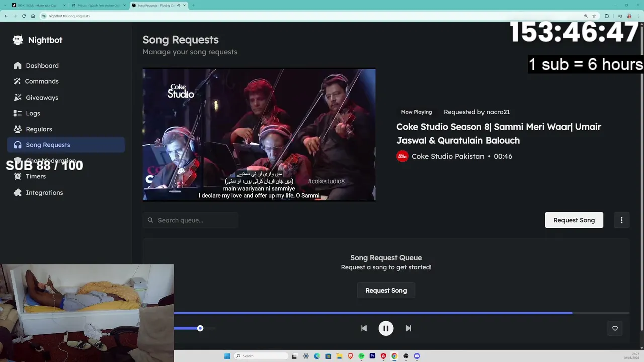Click the song title Coke Studio Season 8
This screenshot has height=362, width=644.
[499, 134]
